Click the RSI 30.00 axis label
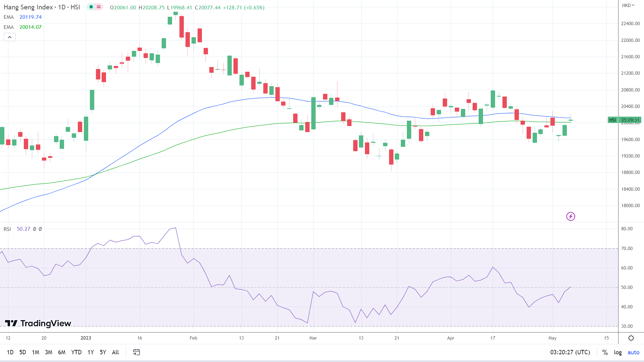The width and height of the screenshot is (644, 362). point(627,326)
